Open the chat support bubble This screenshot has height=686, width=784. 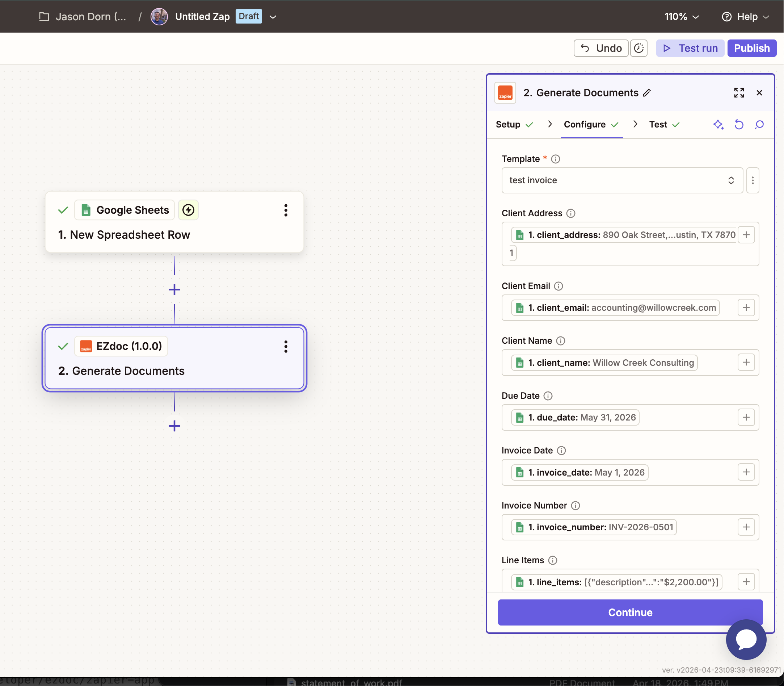click(x=745, y=639)
